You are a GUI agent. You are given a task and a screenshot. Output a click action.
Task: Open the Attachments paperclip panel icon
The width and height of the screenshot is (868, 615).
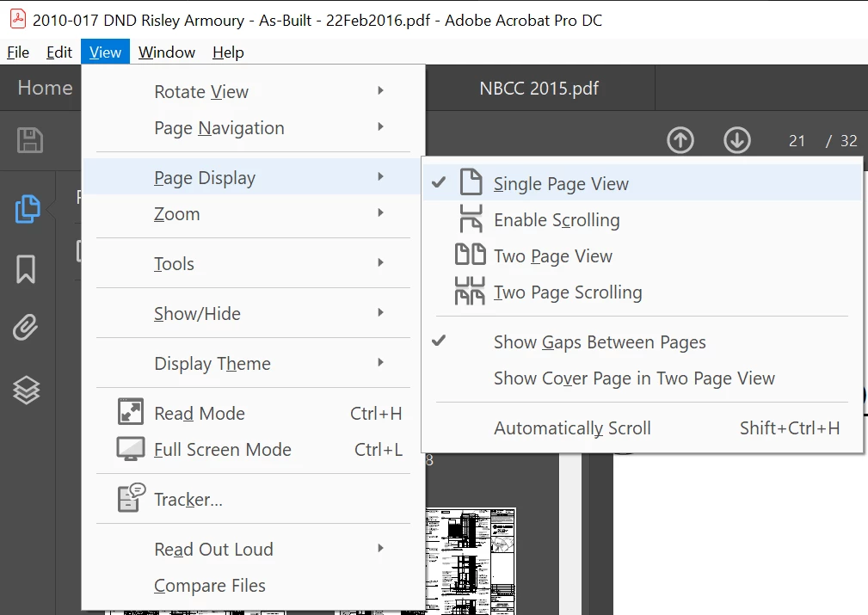pos(26,327)
